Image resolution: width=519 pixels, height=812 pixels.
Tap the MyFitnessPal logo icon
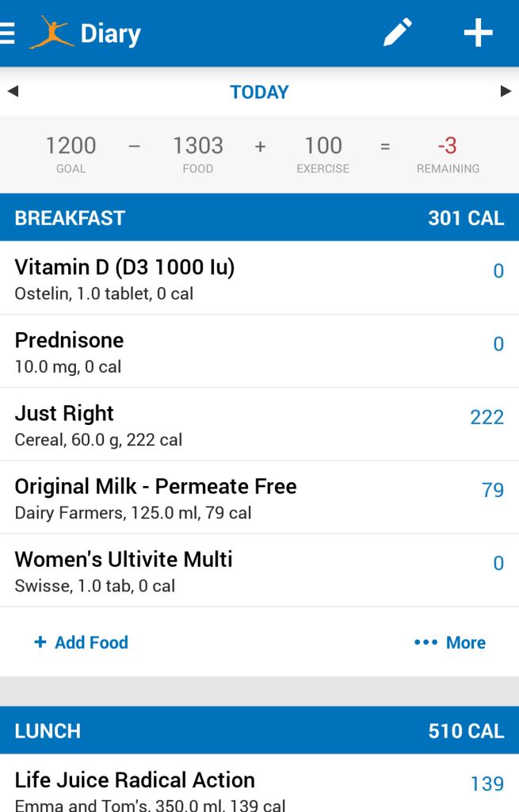(x=49, y=33)
